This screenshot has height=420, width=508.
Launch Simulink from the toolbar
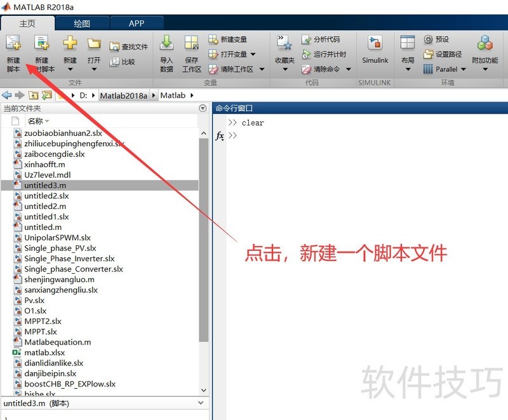point(375,49)
